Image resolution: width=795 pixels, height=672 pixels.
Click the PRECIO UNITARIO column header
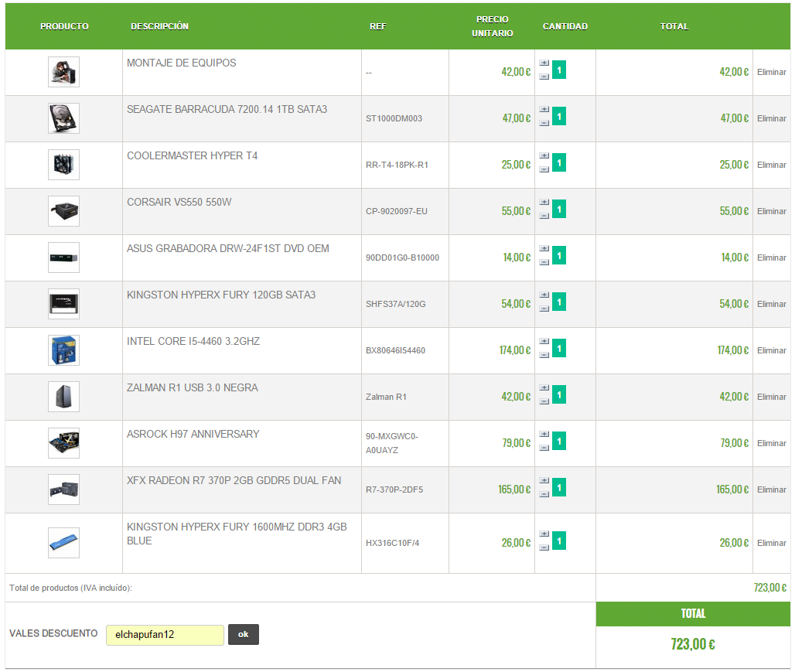pyautogui.click(x=493, y=26)
